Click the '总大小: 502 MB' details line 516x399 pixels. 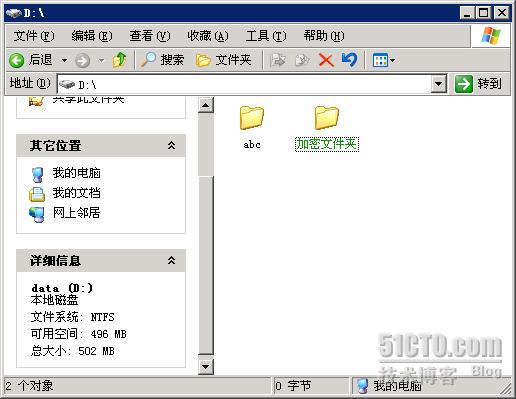[x=72, y=351]
